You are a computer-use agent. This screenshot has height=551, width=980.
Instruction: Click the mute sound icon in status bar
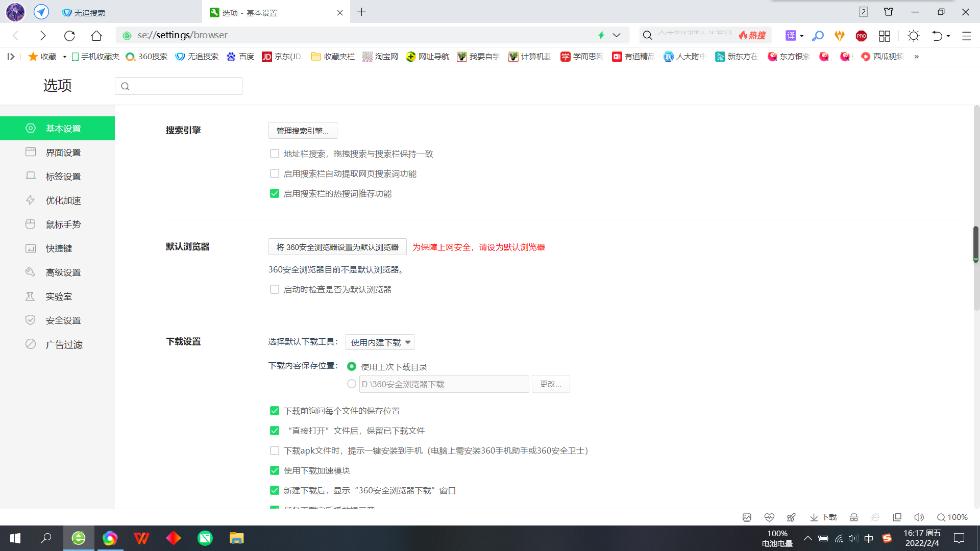(x=919, y=517)
